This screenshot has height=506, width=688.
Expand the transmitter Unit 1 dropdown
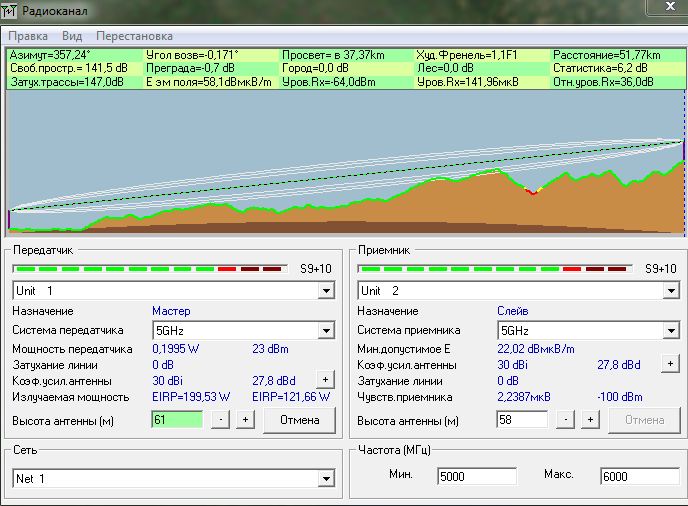(324, 290)
